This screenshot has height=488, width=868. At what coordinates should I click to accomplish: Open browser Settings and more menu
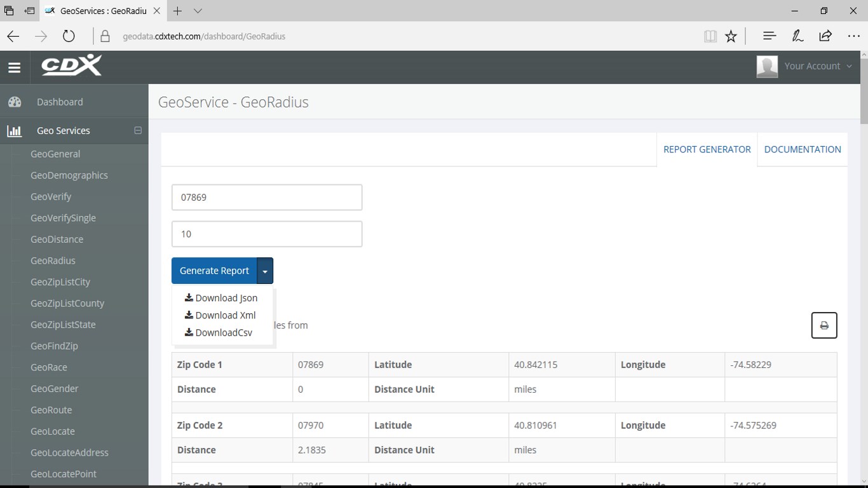click(x=853, y=36)
